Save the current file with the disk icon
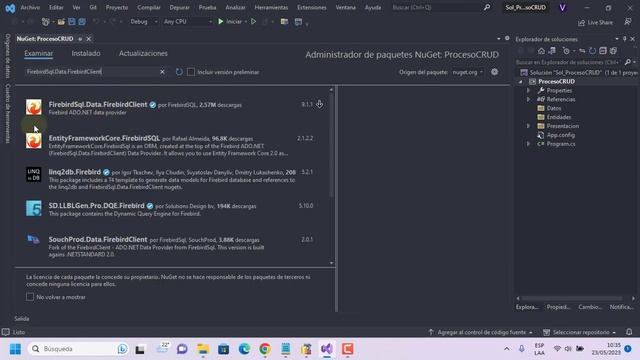 click(x=72, y=22)
